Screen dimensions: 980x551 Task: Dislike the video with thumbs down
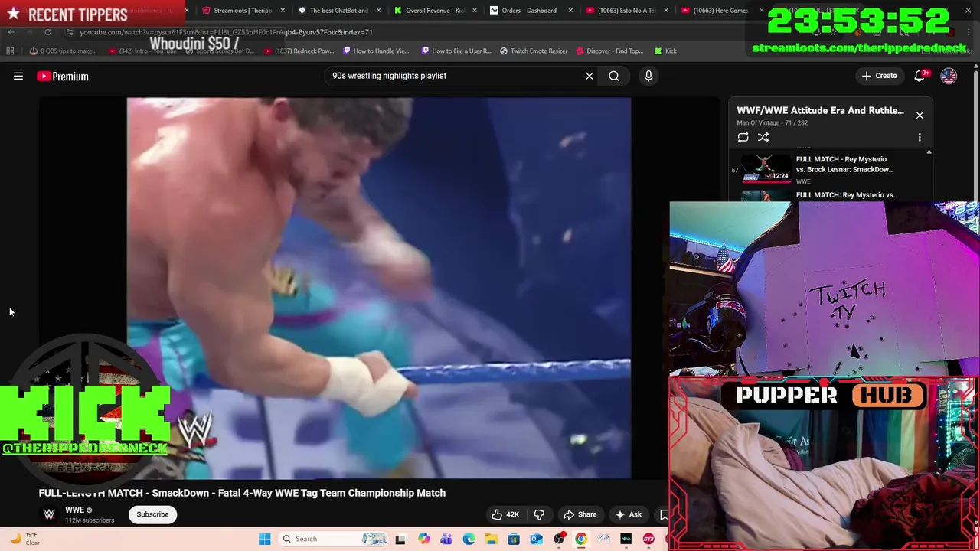pos(539,514)
